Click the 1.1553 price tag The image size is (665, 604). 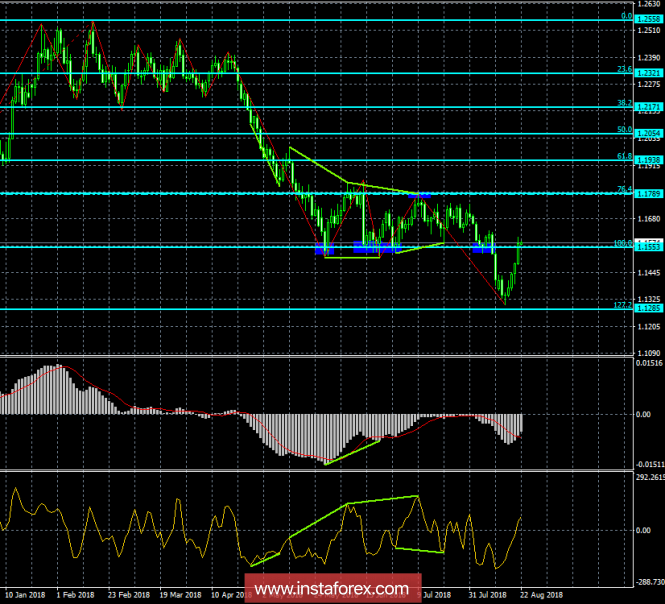[x=649, y=247]
